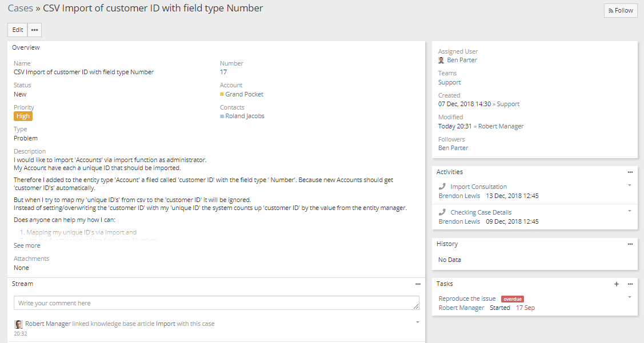Go to Cases breadcrumb link
Viewport: 644px width, 343px height.
coord(20,9)
